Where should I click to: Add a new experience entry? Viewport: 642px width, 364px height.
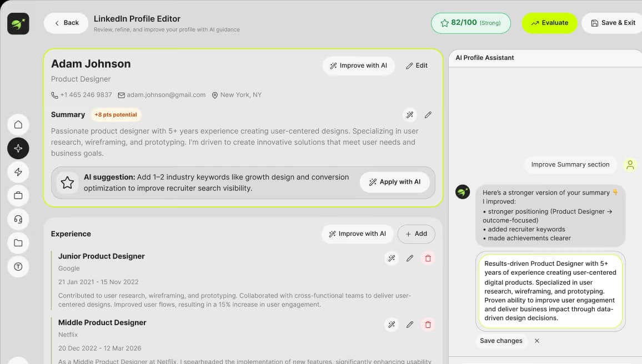point(416,234)
